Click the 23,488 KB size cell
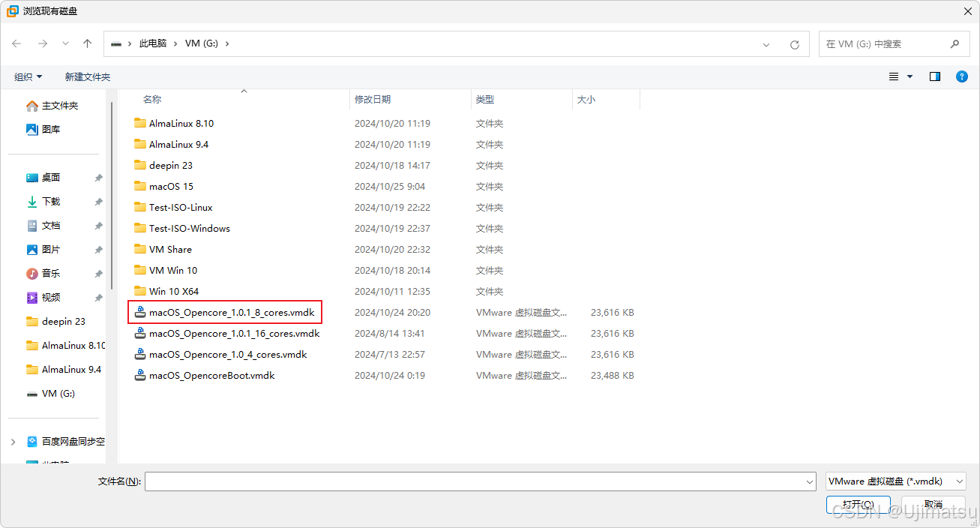This screenshot has height=528, width=980. (x=613, y=376)
